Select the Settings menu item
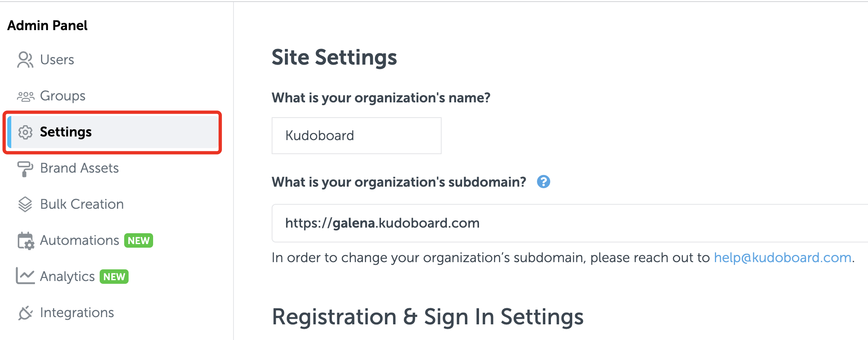Image resolution: width=868 pixels, height=340 pixels. [x=66, y=132]
